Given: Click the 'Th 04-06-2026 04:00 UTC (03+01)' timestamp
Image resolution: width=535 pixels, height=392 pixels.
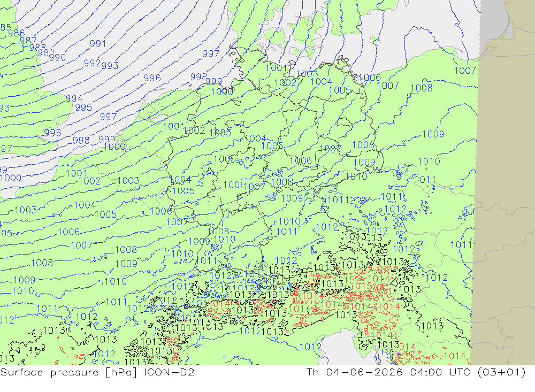Looking at the screenshot, I should [x=416, y=372].
